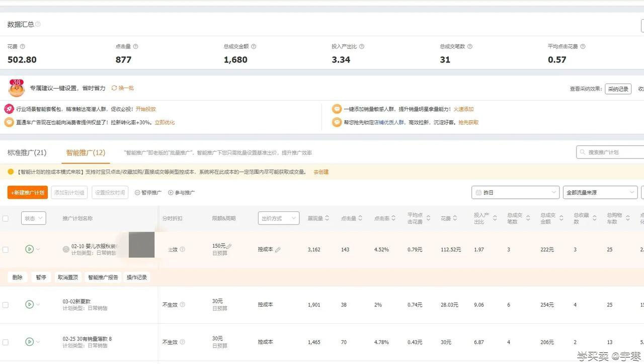The image size is (644, 364).
Task: Click help icon beside 不生效 in 03-02新夏款 row
Action: 182,305
